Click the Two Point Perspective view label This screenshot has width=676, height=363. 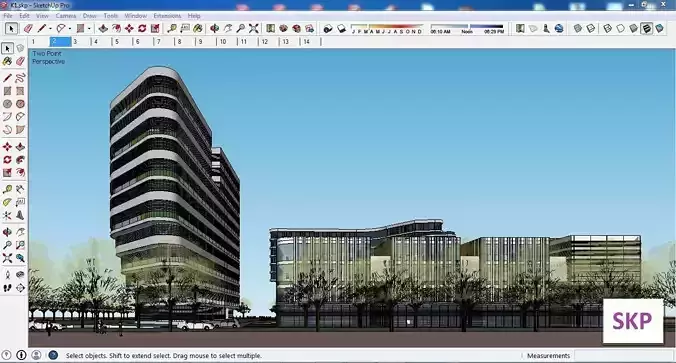(x=48, y=57)
